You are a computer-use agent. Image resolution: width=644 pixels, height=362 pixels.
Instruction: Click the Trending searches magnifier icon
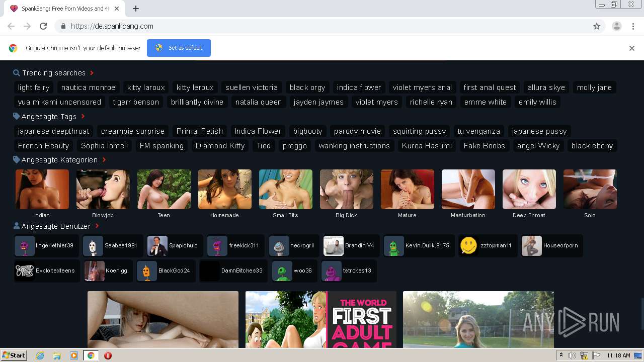17,73
